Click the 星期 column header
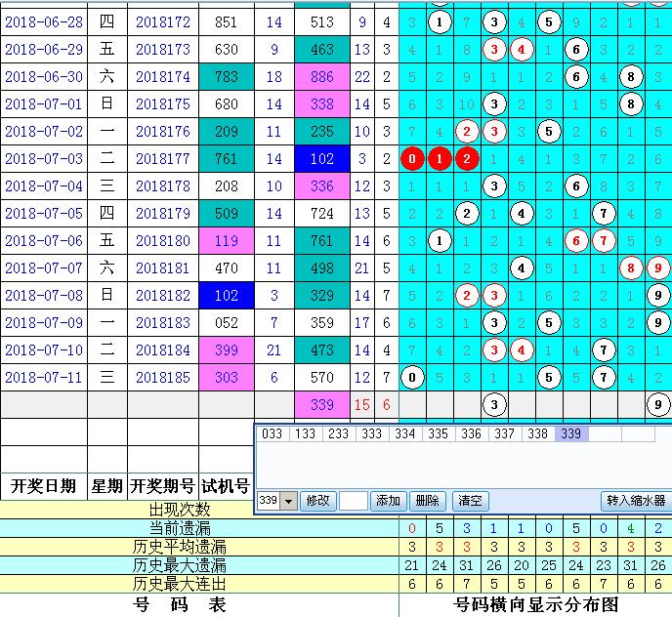This screenshot has height=617, width=672. [x=107, y=486]
